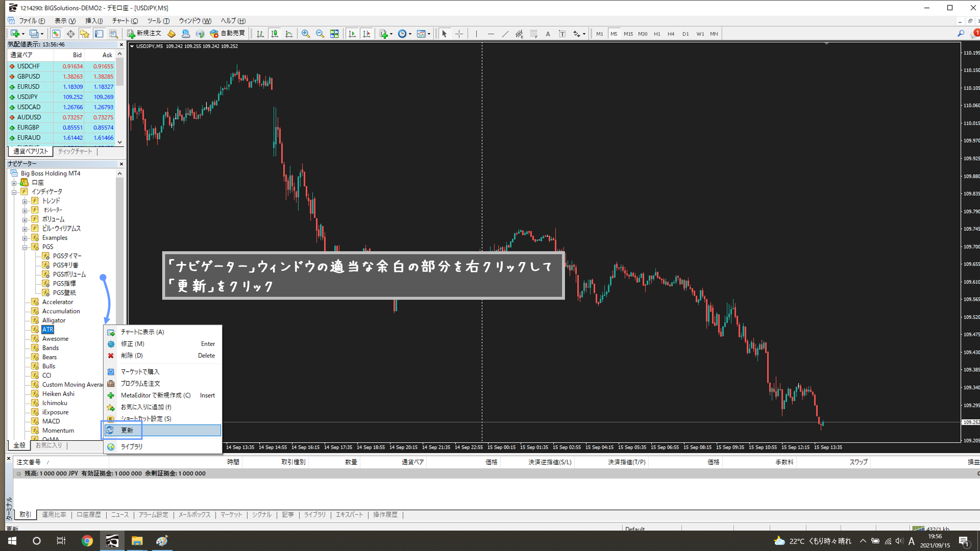This screenshot has height=551, width=980.
Task: Select the crosshair cursor tool
Action: pyautogui.click(x=459, y=34)
